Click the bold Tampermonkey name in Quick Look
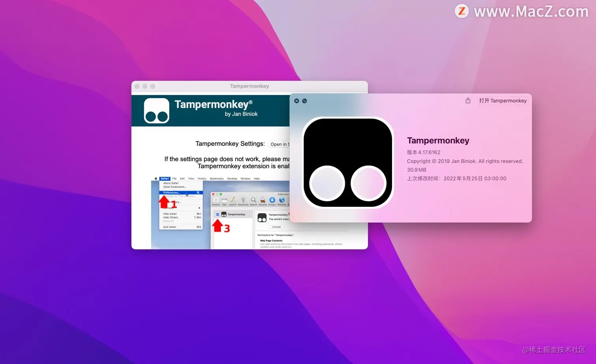This screenshot has height=364, width=596. click(438, 141)
